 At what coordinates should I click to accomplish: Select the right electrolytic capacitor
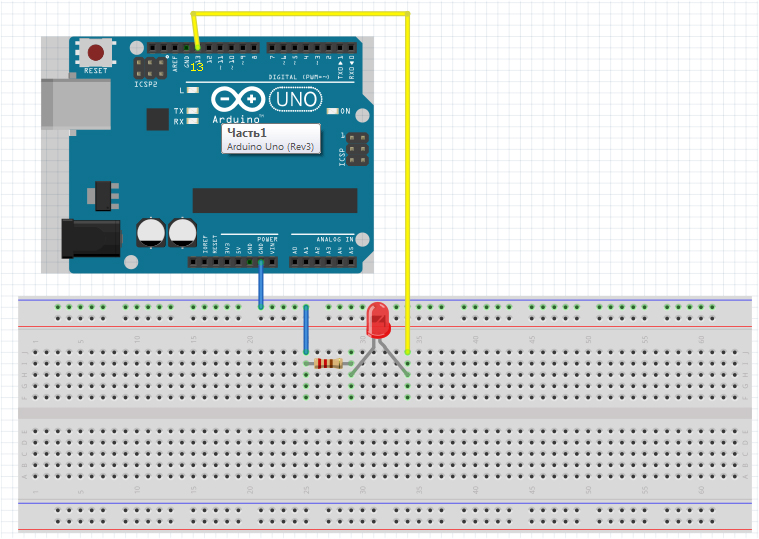(182, 233)
